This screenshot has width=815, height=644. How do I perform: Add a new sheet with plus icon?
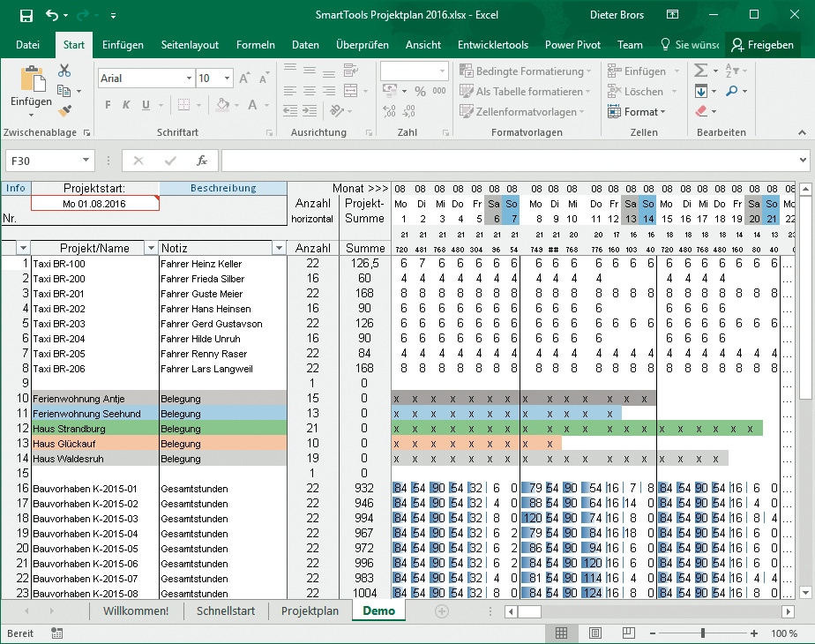point(442,611)
